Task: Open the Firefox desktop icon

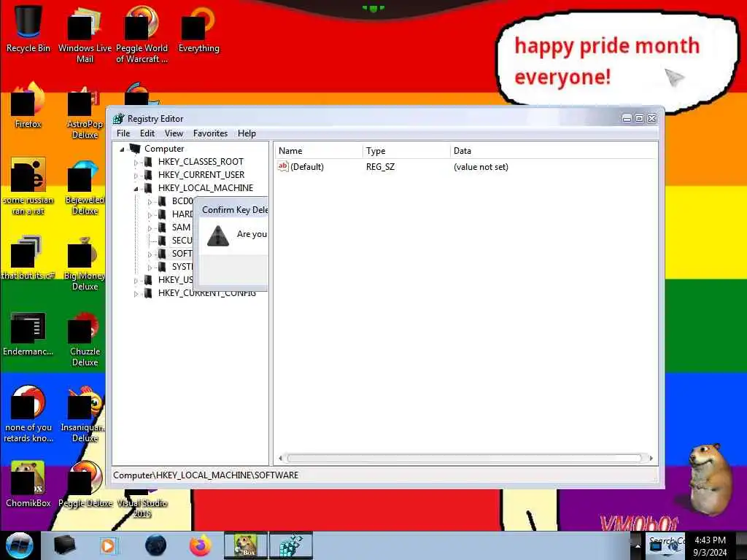Action: [x=28, y=106]
